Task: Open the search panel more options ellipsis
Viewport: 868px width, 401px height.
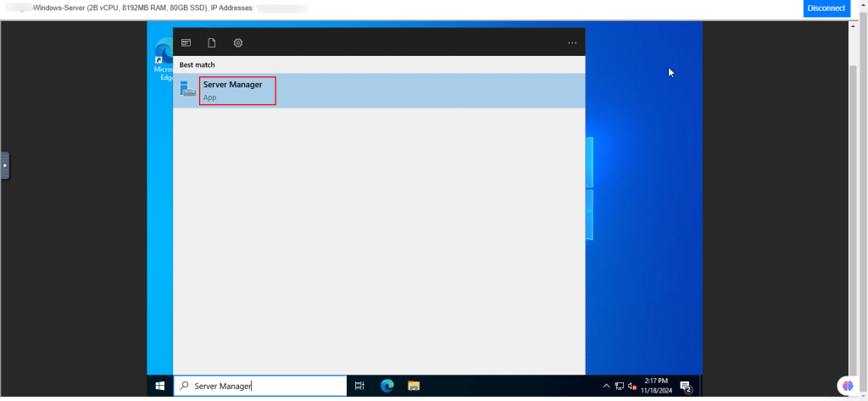Action: pos(572,42)
